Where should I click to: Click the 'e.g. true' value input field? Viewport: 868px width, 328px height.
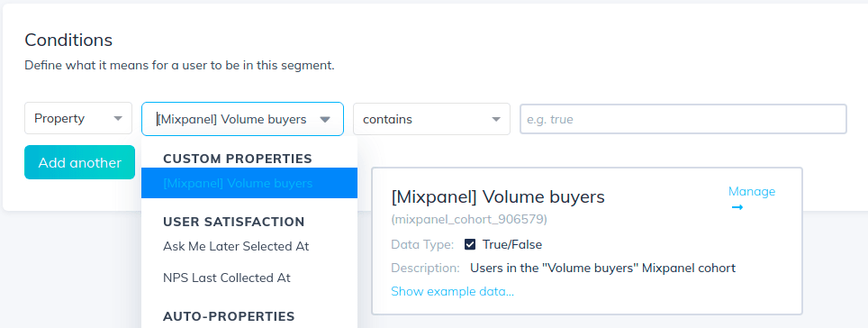coord(683,119)
